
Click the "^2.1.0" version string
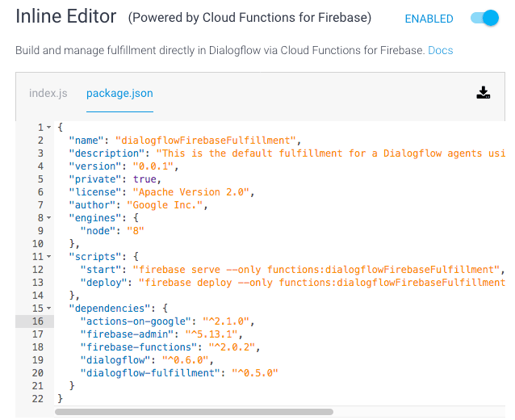tap(226, 321)
